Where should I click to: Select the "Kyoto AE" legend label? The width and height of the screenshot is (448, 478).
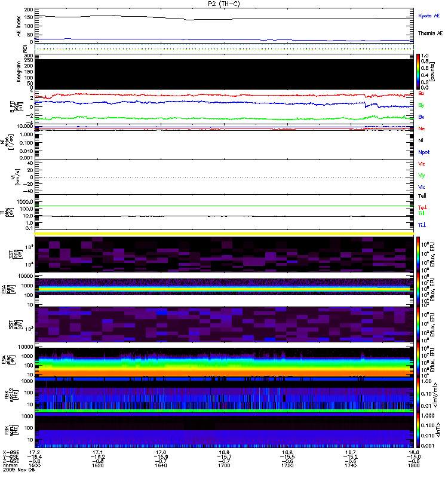[429, 16]
